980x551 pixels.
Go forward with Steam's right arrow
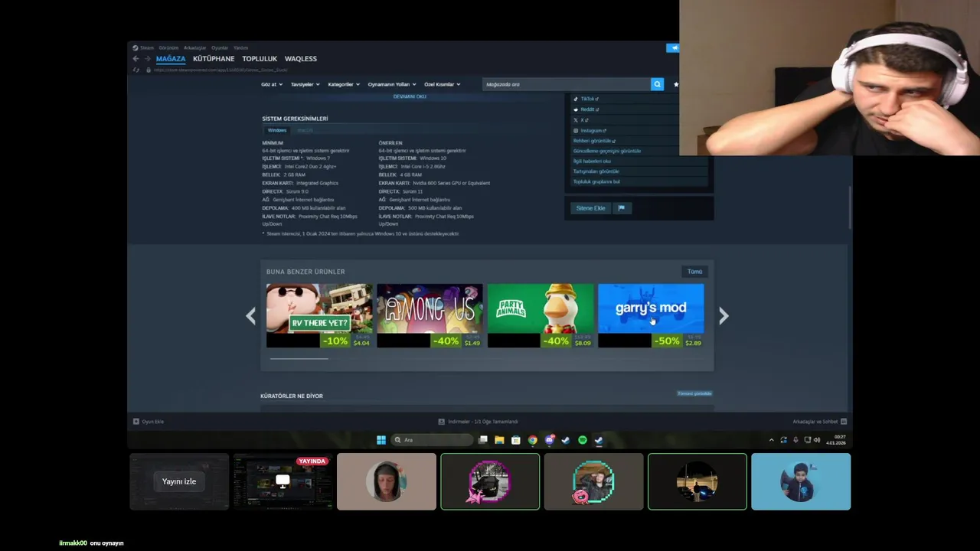[147, 59]
